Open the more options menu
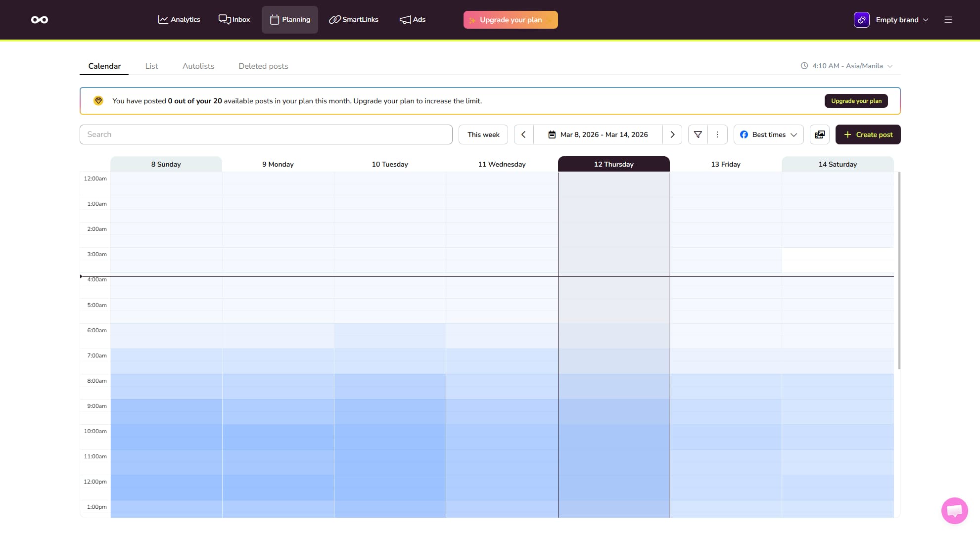The image size is (980, 534). [x=716, y=134]
